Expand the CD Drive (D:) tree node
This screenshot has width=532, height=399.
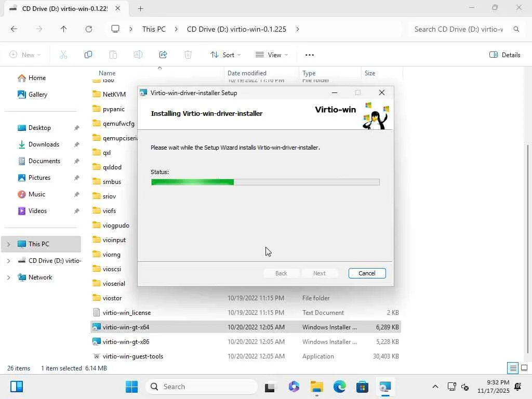click(8, 261)
